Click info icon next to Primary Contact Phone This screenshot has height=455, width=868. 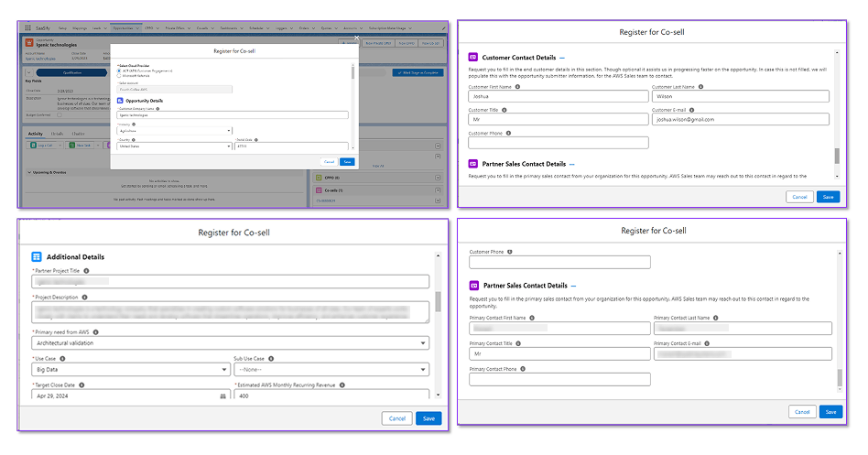[523, 369]
